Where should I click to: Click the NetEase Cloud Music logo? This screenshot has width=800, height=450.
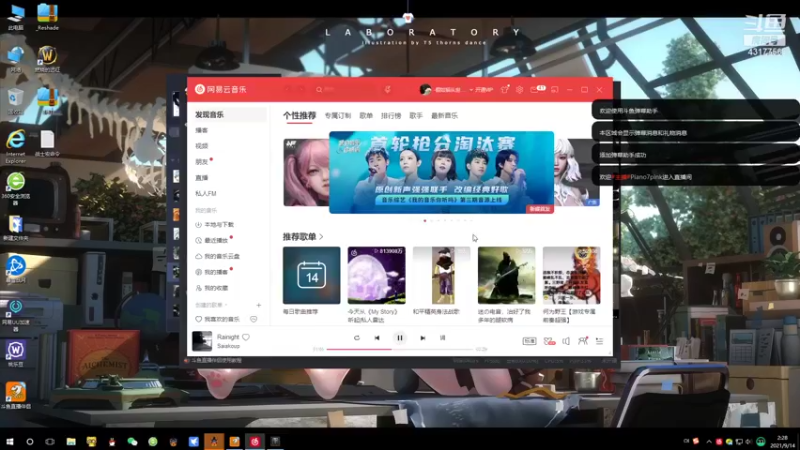(220, 89)
